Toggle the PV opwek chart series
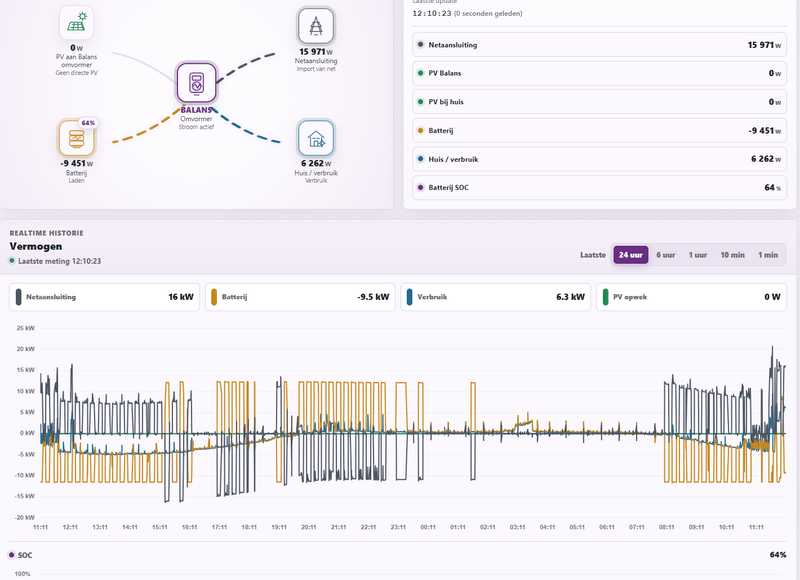The image size is (800, 580). [691, 297]
